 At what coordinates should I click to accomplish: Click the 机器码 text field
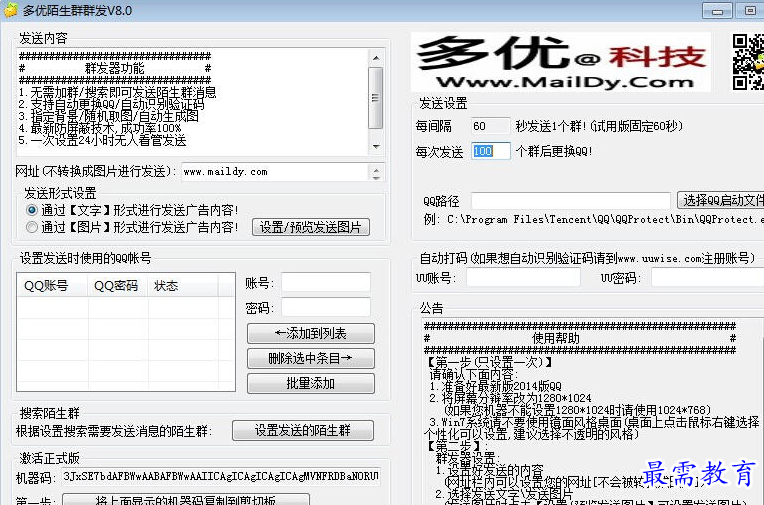[x=221, y=476]
